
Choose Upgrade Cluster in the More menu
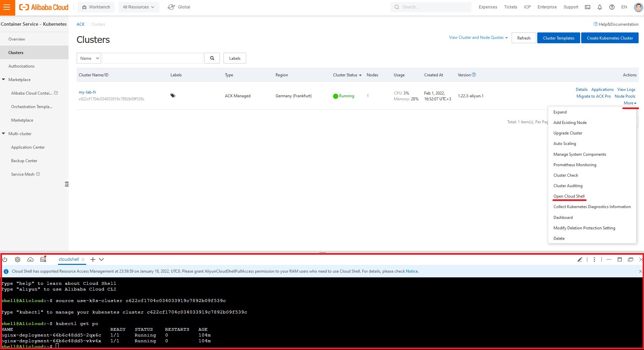tap(568, 133)
